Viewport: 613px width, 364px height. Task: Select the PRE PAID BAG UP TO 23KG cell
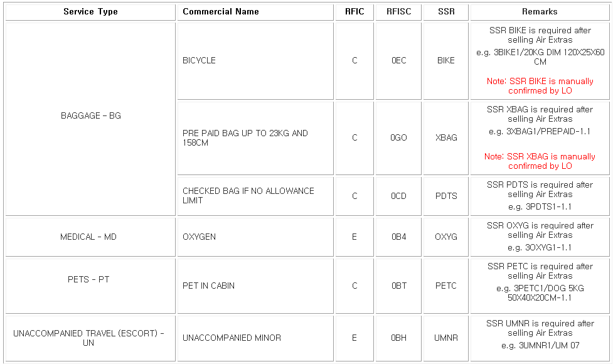255,138
